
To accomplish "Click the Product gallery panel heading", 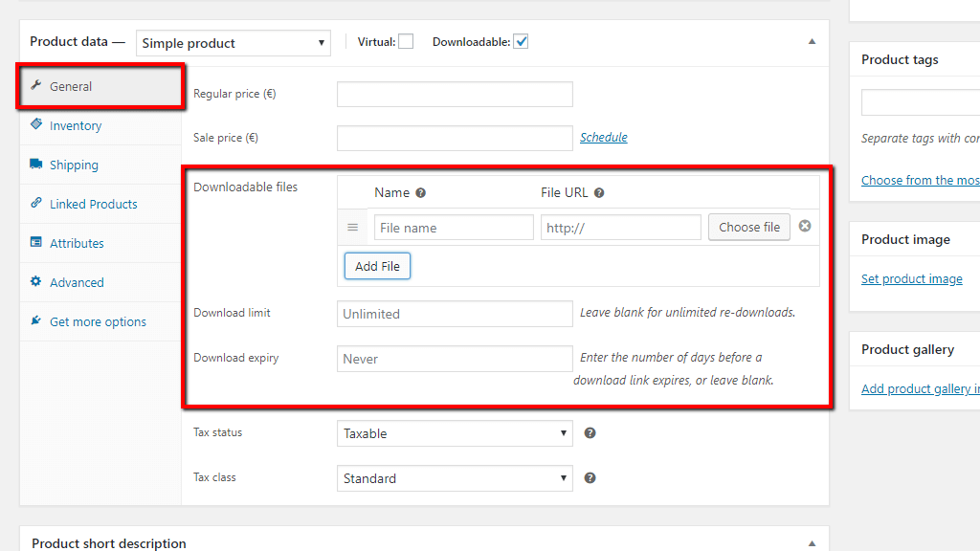I will click(907, 350).
